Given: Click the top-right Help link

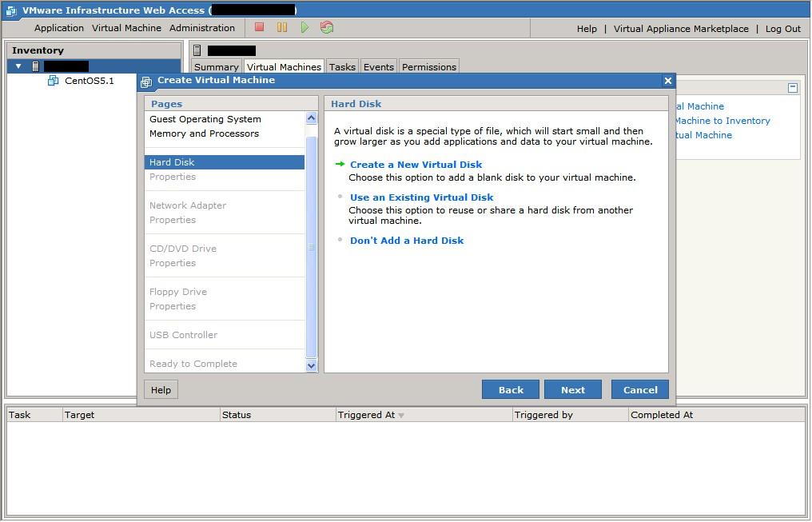Looking at the screenshot, I should click(x=587, y=29).
